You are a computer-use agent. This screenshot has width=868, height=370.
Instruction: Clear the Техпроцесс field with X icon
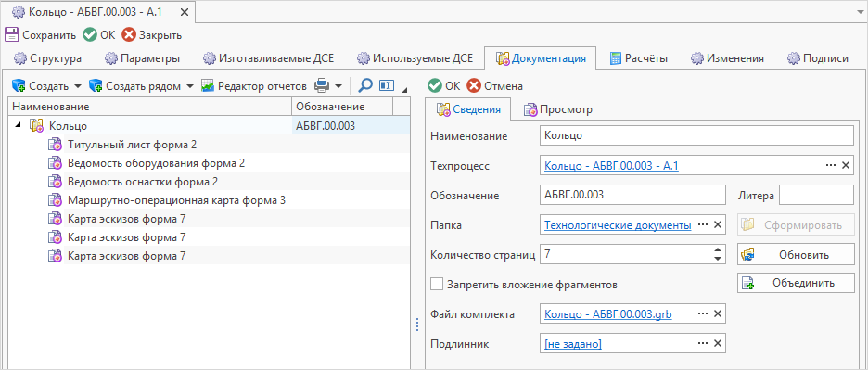click(846, 165)
